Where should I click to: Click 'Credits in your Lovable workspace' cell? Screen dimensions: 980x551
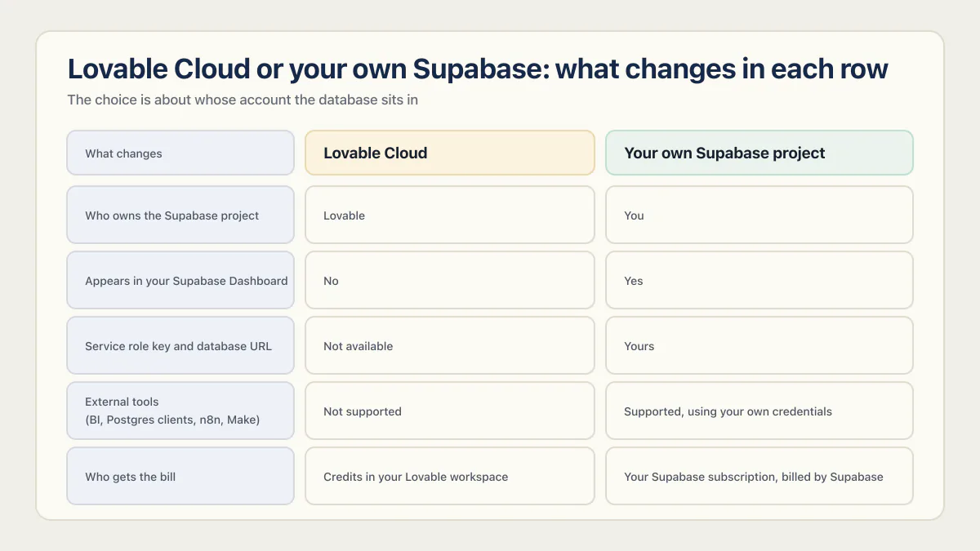[x=450, y=476]
